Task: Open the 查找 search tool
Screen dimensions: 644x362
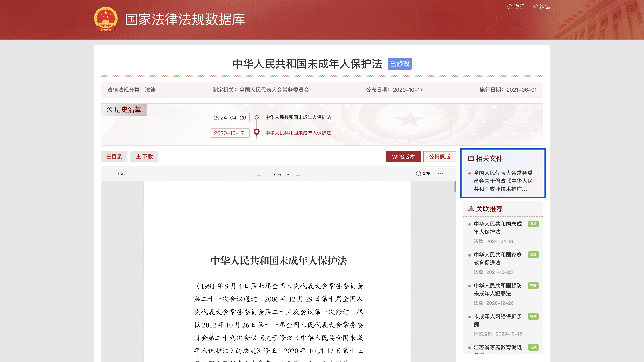Action: pos(423,173)
